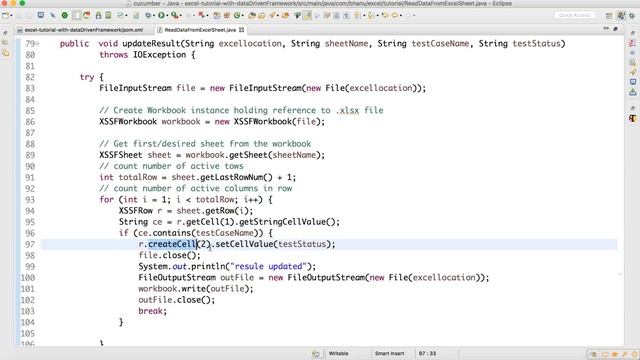The image size is (640, 360).
Task: Launch Debug with the bug icon
Action: click(148, 15)
